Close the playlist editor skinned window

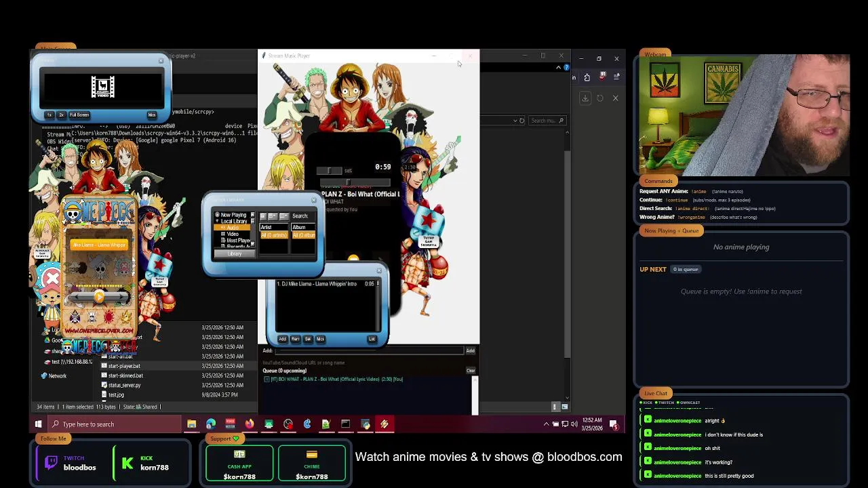(378, 271)
